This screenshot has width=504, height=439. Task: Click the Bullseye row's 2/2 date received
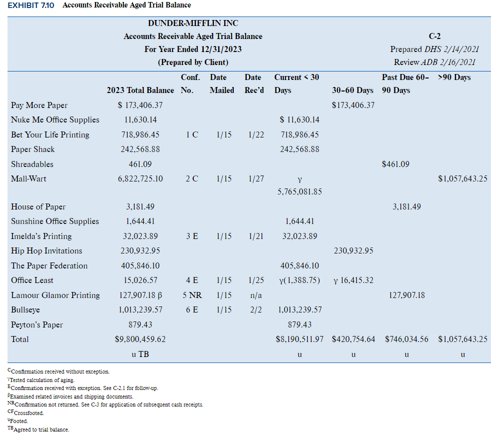click(x=256, y=309)
